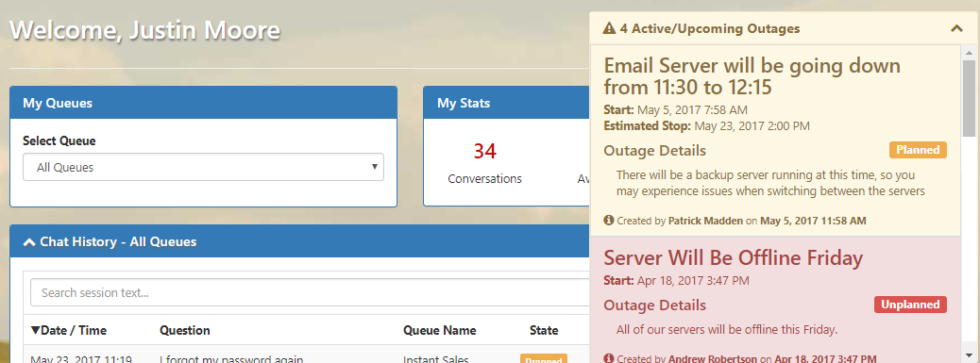Click the Estimated Stop May 23, 2017 value
Screen dimensions: 980x363
(x=752, y=126)
